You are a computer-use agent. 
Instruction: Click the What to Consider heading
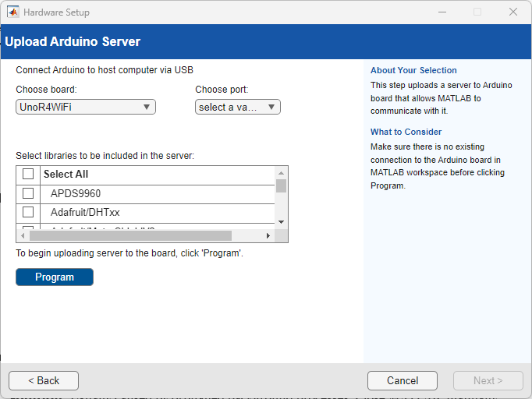coord(406,132)
